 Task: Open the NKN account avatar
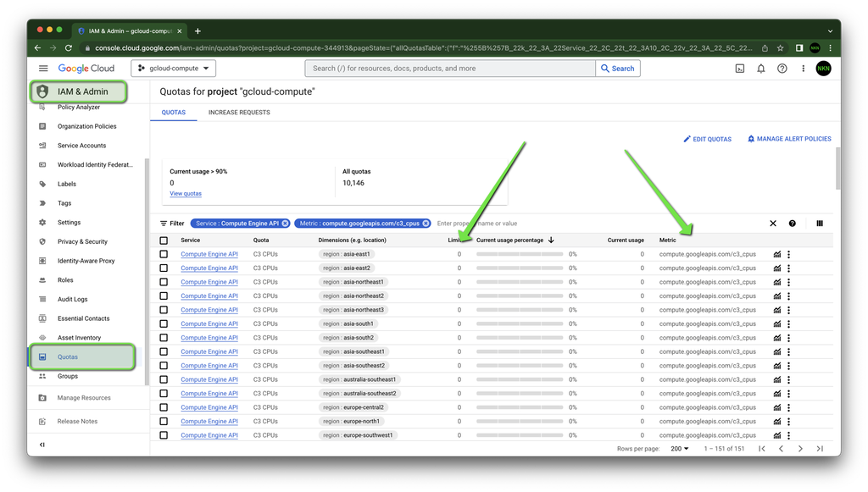823,69
